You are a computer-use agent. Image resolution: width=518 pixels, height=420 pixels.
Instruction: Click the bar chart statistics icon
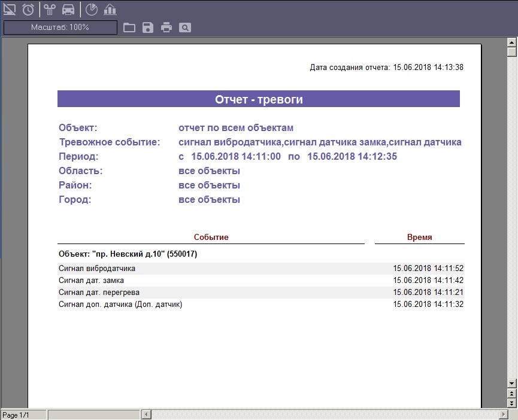pyautogui.click(x=110, y=9)
